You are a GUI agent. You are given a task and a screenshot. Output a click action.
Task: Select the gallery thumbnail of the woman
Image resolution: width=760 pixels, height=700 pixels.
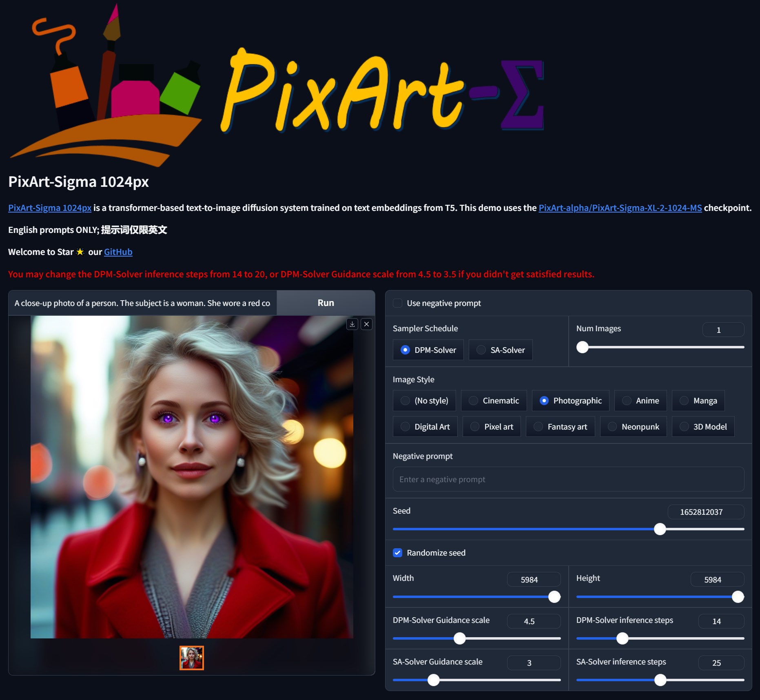[x=192, y=658]
